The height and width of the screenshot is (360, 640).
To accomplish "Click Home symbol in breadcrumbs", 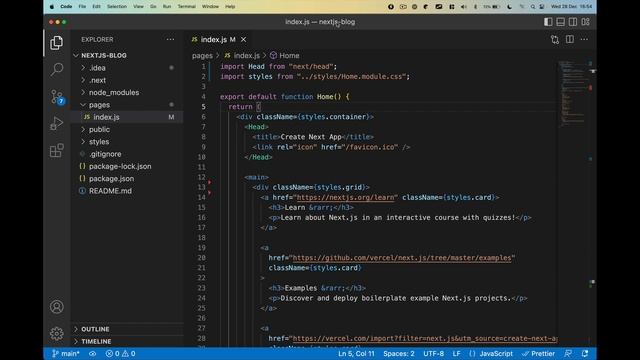I will pyautogui.click(x=284, y=56).
